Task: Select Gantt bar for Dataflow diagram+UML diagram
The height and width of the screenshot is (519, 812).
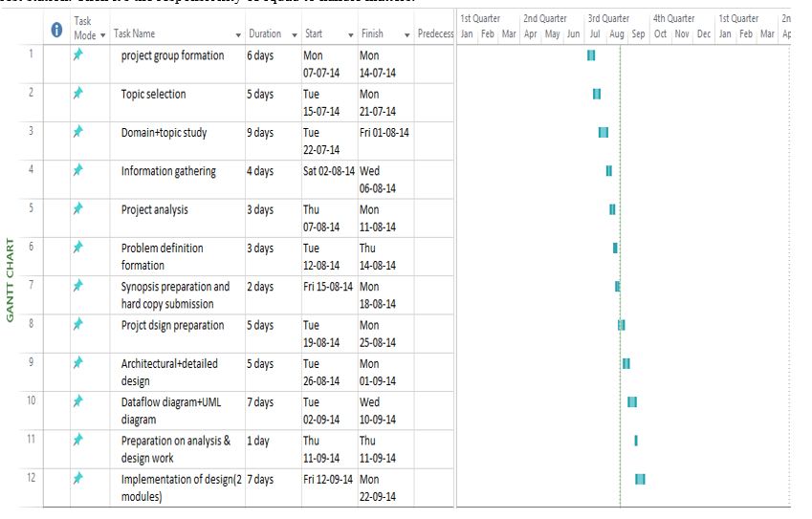Action: click(632, 402)
